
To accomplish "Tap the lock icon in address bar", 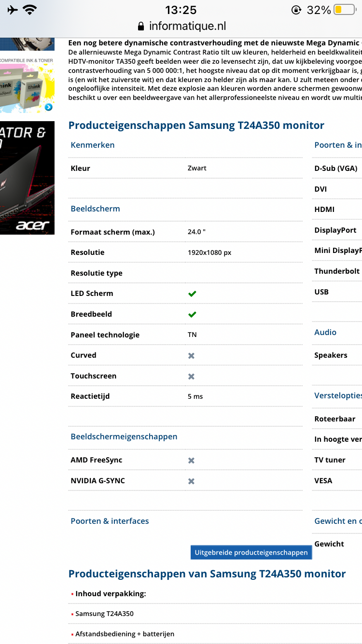I will [x=141, y=26].
